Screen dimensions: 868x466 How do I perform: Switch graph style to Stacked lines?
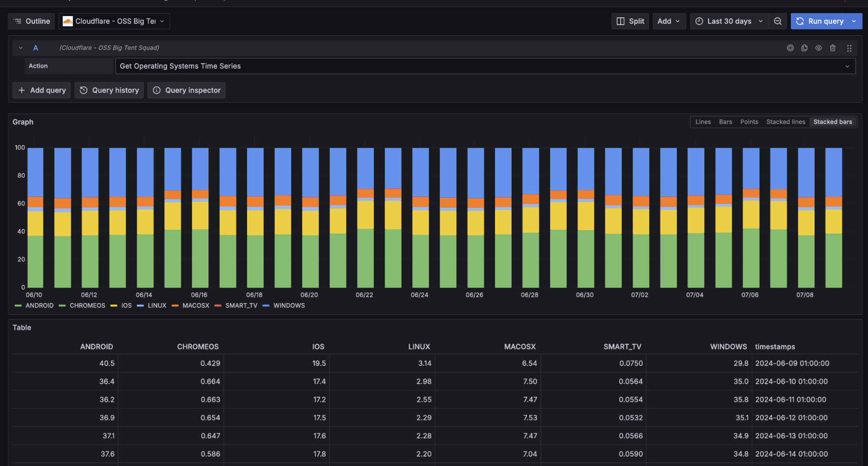tap(785, 122)
